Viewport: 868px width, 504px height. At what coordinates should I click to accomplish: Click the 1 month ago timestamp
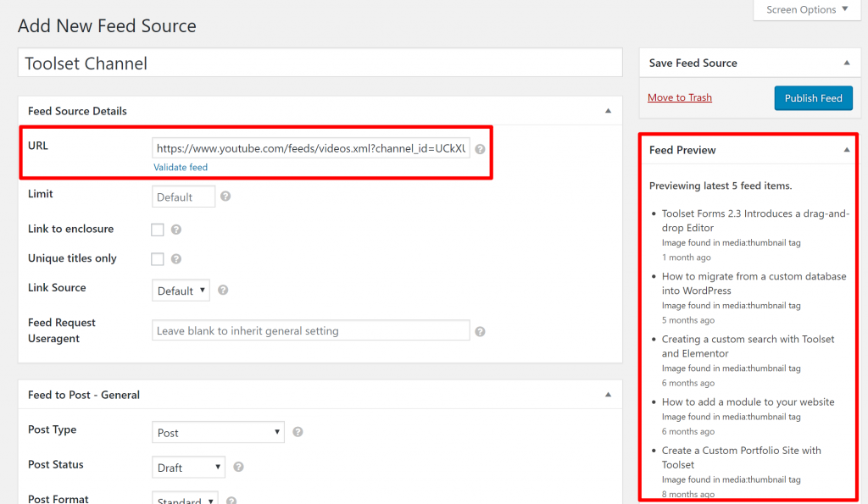pyautogui.click(x=686, y=258)
